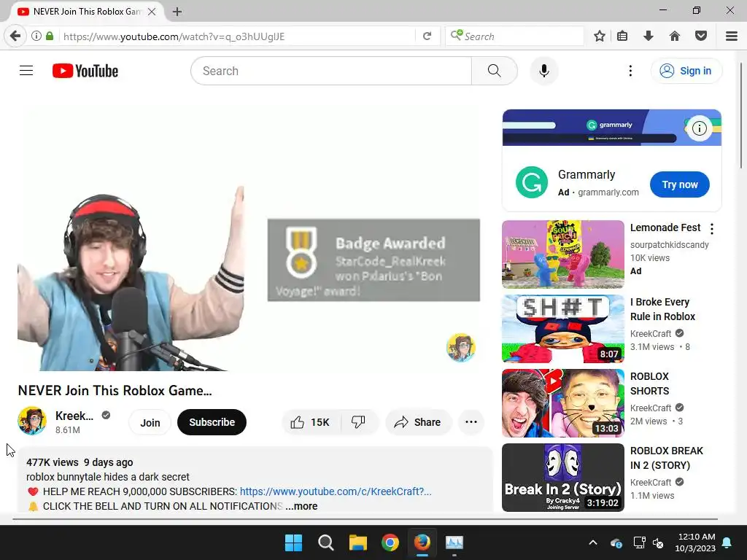Go to the YouTube home logo
The image size is (747, 560).
[x=85, y=71]
